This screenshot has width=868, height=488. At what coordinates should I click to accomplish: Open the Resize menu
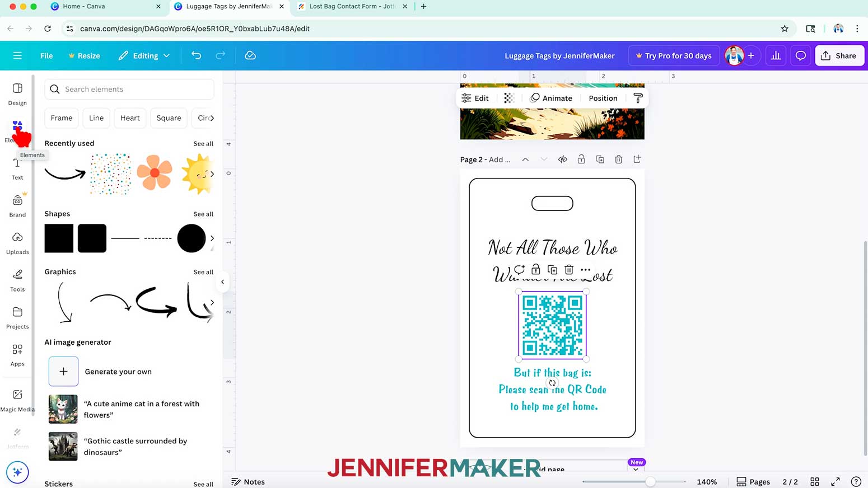[84, 55]
